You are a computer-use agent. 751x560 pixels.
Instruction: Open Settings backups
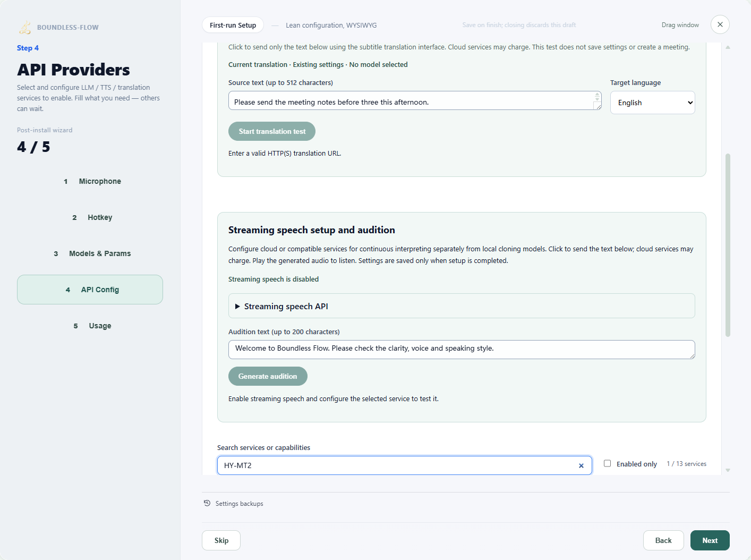point(234,504)
